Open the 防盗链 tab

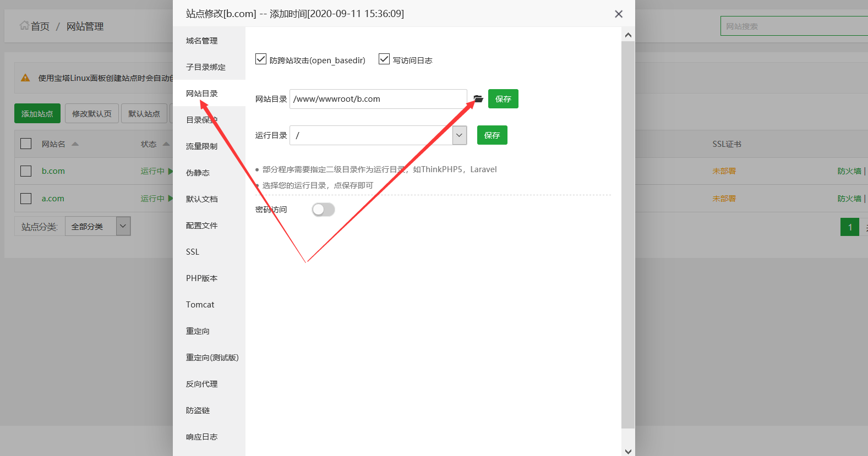pos(209,410)
